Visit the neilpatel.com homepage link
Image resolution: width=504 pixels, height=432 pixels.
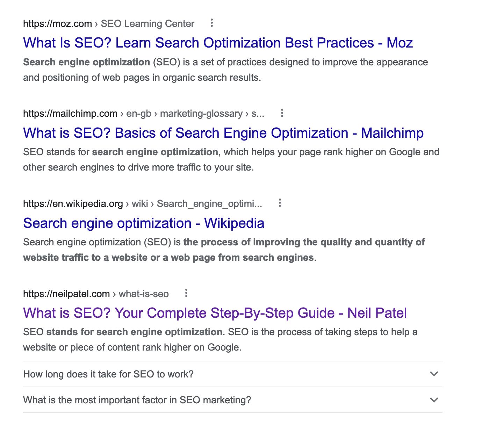pos(66,294)
